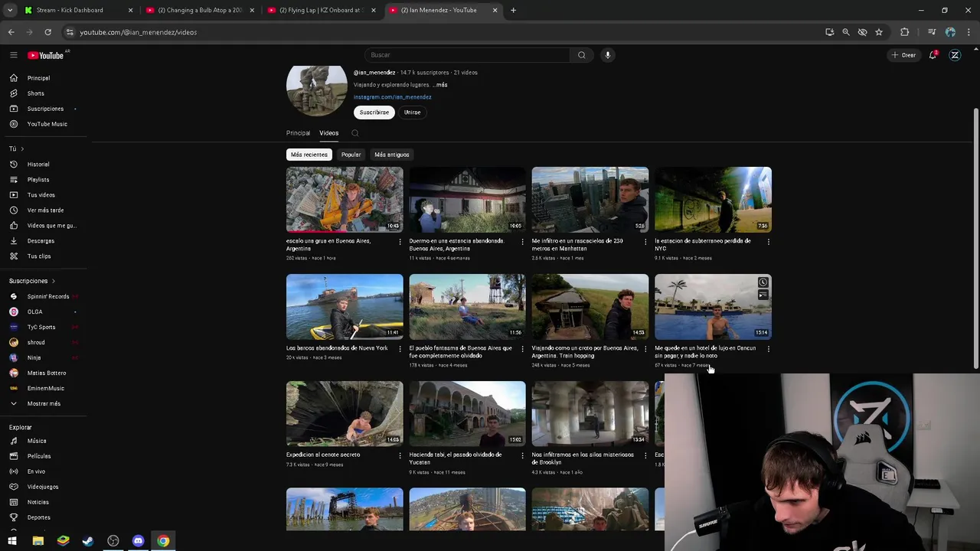
Task: Switch to the Videos channel tab
Action: tap(328, 133)
